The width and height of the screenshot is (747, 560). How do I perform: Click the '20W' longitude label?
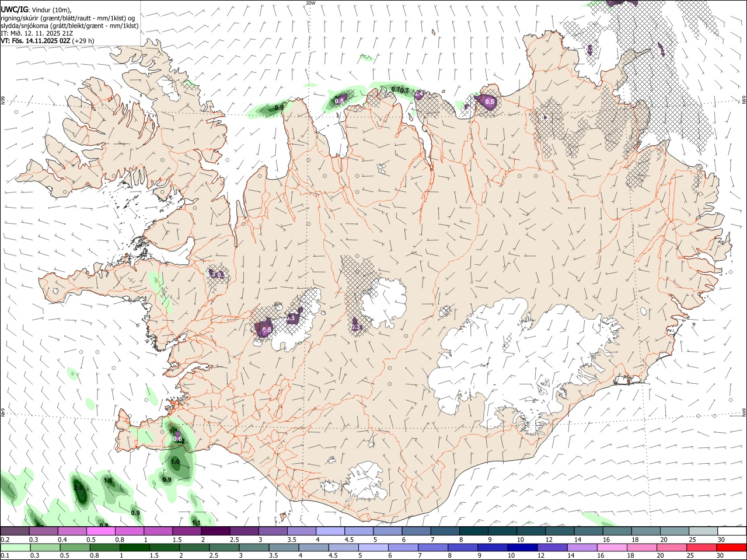click(x=310, y=3)
